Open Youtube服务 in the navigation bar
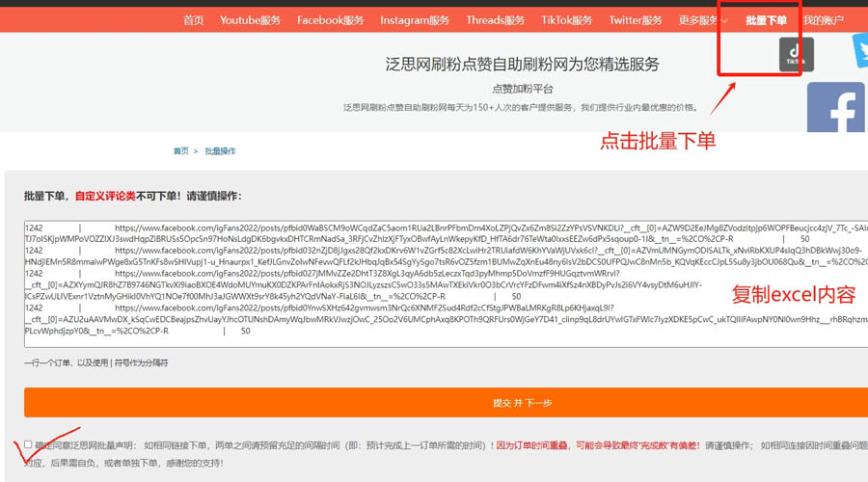Image resolution: width=868 pixels, height=482 pixels. click(250, 20)
